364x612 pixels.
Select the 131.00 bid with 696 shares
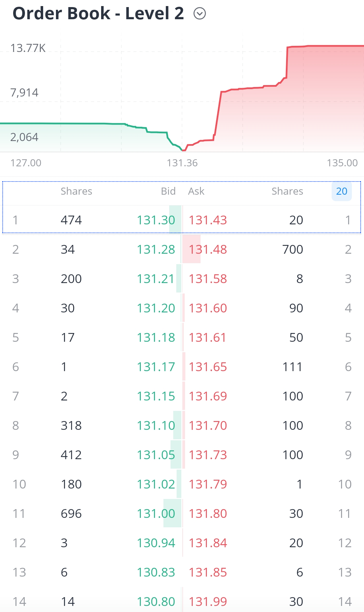[156, 513]
